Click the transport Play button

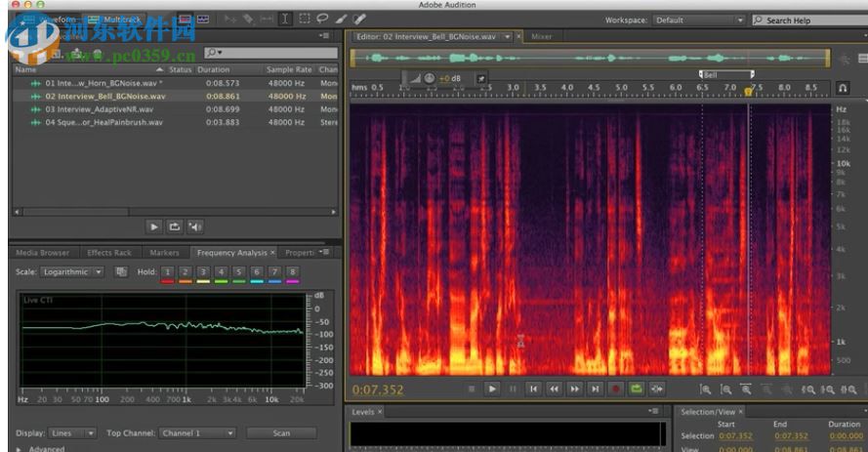pos(492,389)
